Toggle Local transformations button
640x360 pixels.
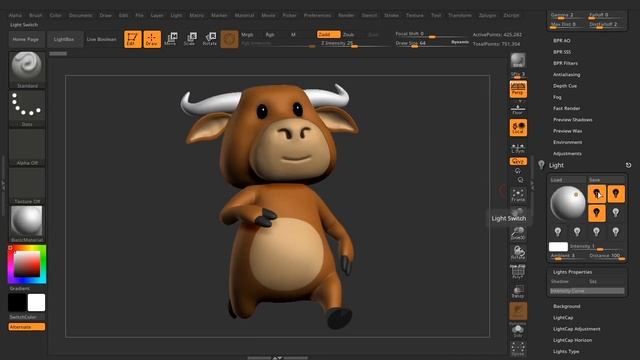[518, 128]
